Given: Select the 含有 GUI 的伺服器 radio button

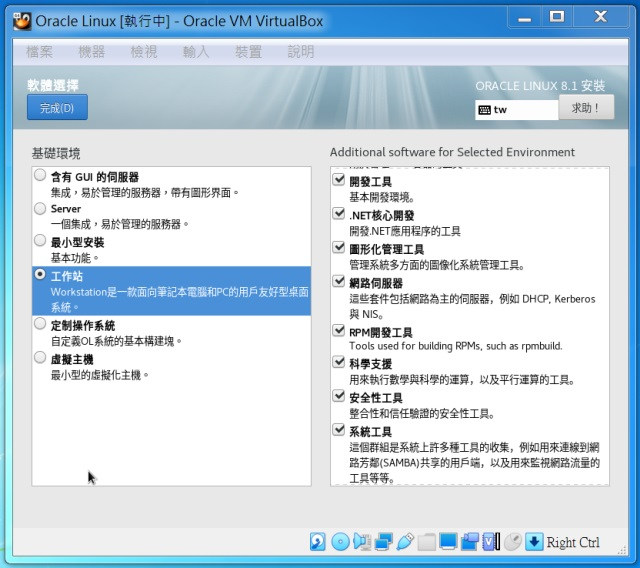Looking at the screenshot, I should pyautogui.click(x=40, y=175).
